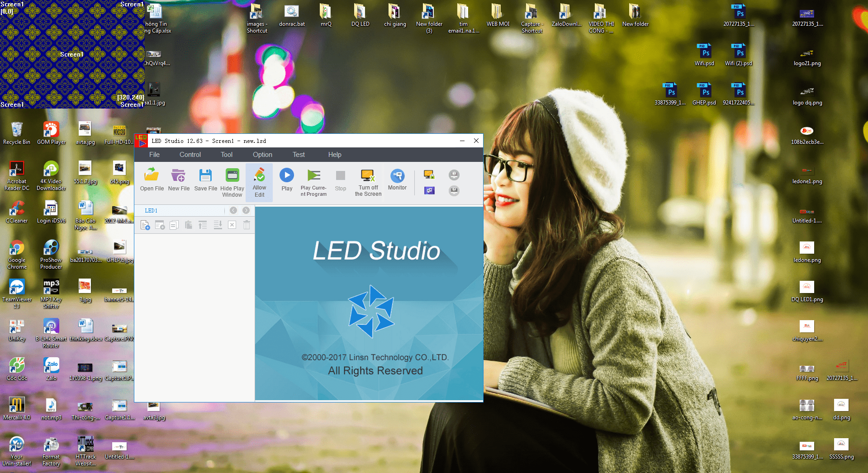
Task: Create a new file with New File
Action: click(x=179, y=180)
